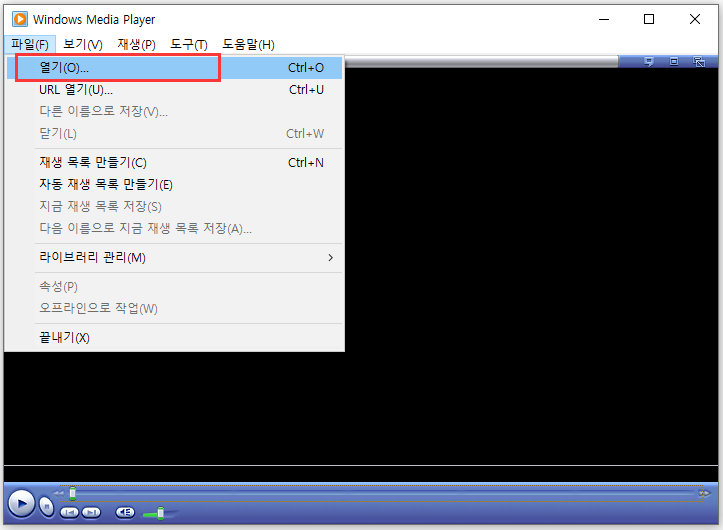
Task: Click the Ctrl+N shortcut text
Action: pyautogui.click(x=306, y=162)
